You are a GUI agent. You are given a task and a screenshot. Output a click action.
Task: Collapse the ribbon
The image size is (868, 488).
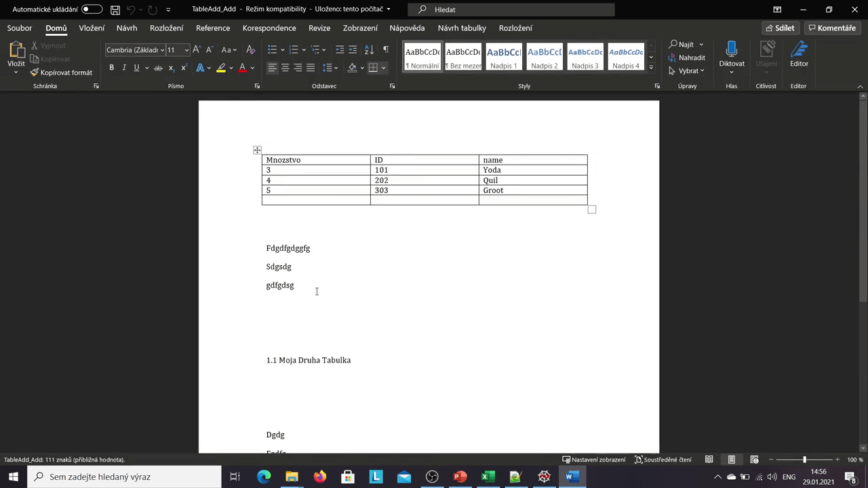click(x=861, y=86)
